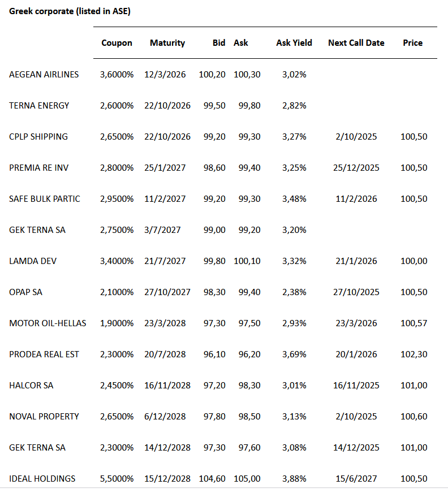Select the AEGEAN AIRLINES bond name
The height and width of the screenshot is (489, 448).
point(44,75)
